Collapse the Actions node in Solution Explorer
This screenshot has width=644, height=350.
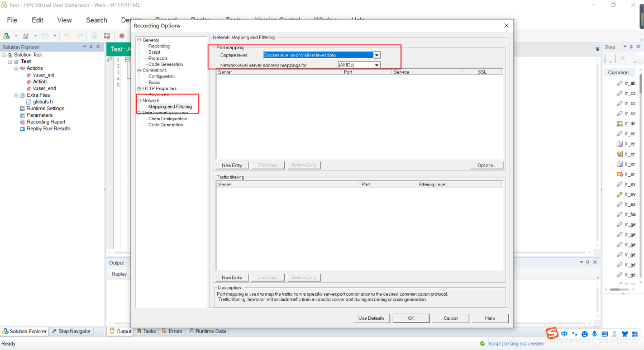(16, 68)
